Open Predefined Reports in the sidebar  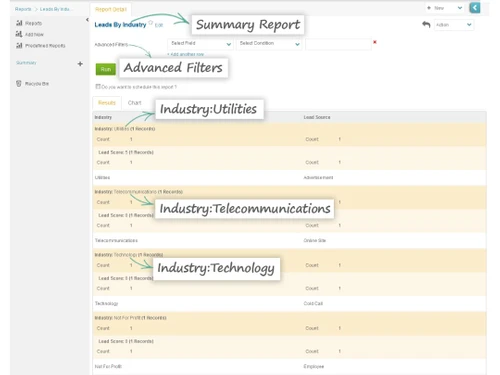click(x=45, y=46)
